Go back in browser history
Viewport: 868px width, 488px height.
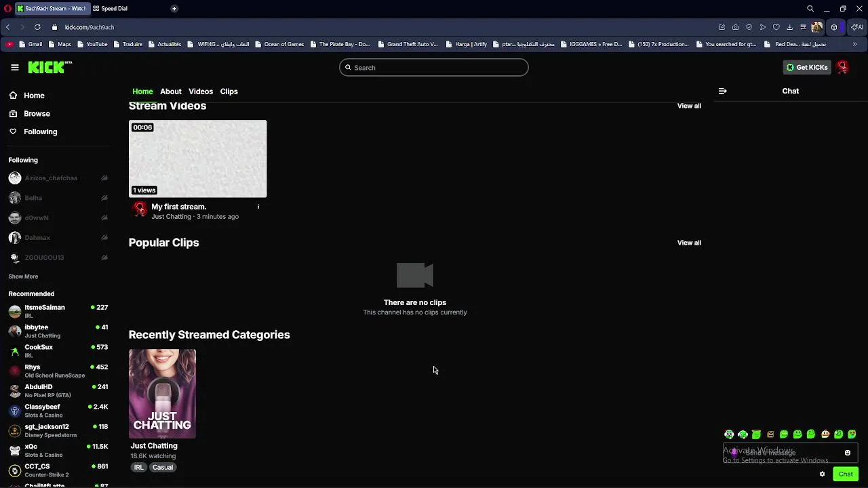click(7, 27)
